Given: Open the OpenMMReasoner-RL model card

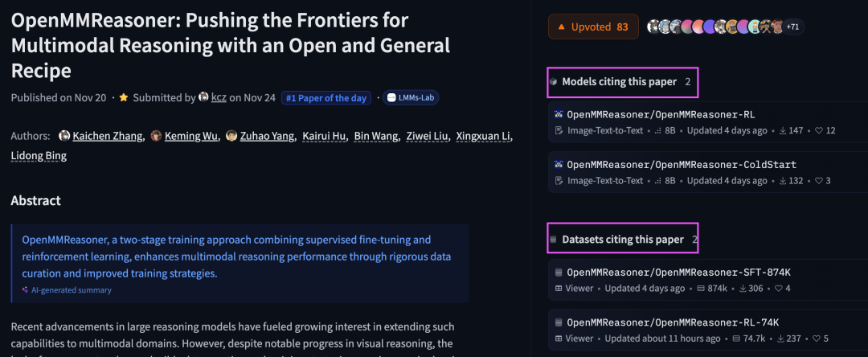Looking at the screenshot, I should [661, 114].
